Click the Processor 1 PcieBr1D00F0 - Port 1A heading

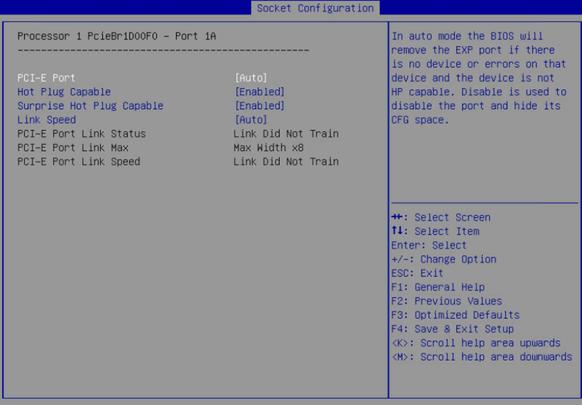pos(117,36)
